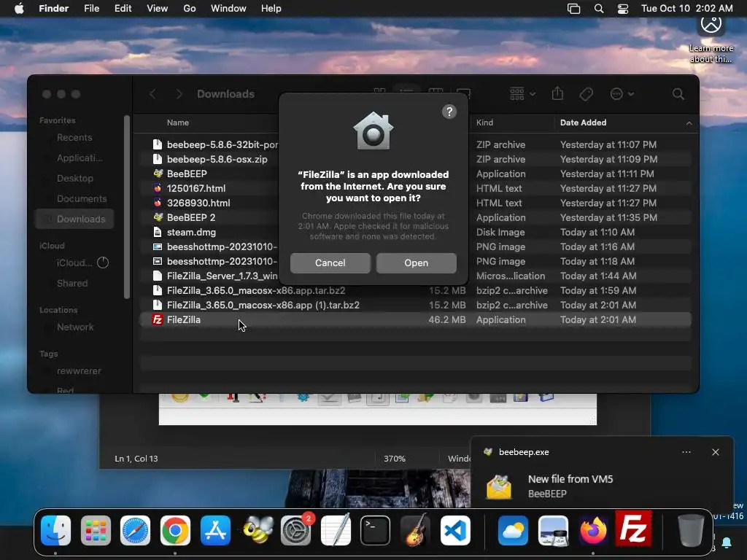Screen dimensions: 747x560
Task: Close the beebeep.exe notification
Action: pos(715,452)
